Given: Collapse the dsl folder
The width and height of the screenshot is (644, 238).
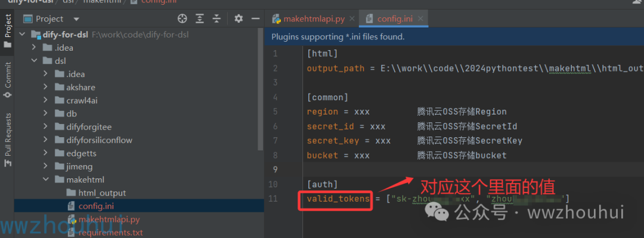Looking at the screenshot, I should tap(34, 61).
